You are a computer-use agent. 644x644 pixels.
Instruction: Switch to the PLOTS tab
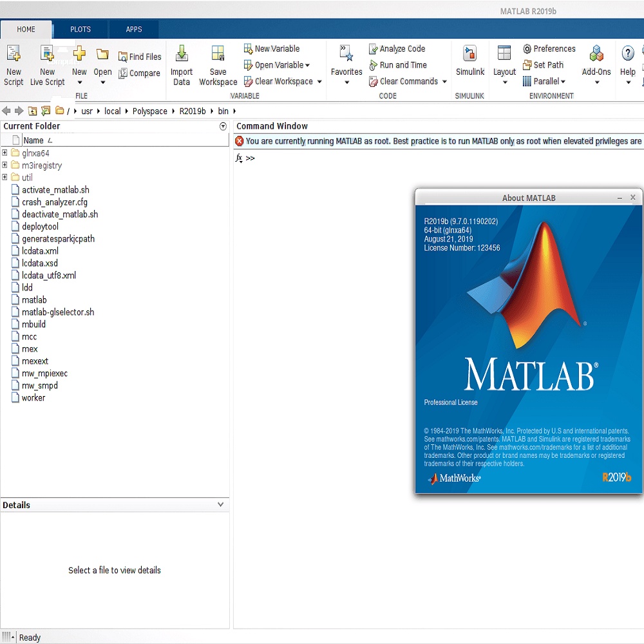[80, 30]
